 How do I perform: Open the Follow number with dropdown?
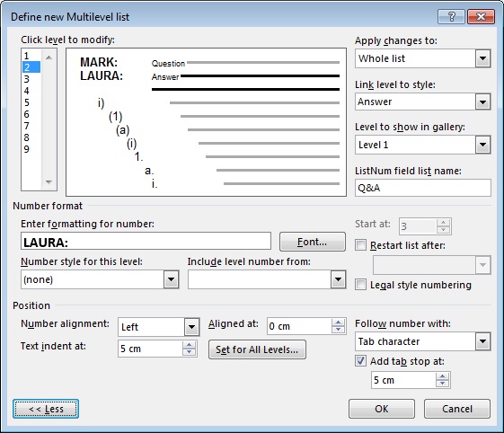[x=482, y=341]
